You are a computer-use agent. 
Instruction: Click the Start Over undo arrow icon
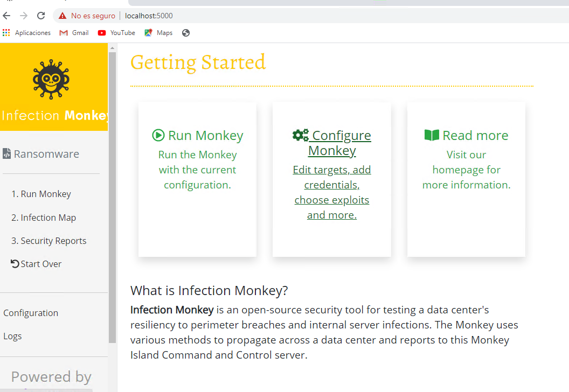[15, 264]
